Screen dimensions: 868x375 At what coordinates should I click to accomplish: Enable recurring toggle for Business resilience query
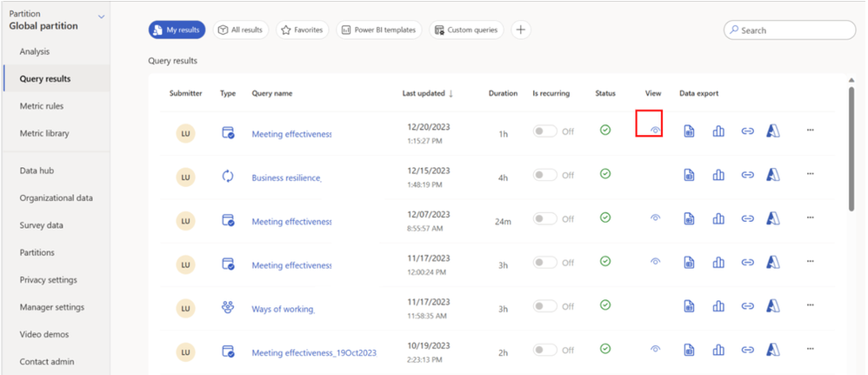545,175
